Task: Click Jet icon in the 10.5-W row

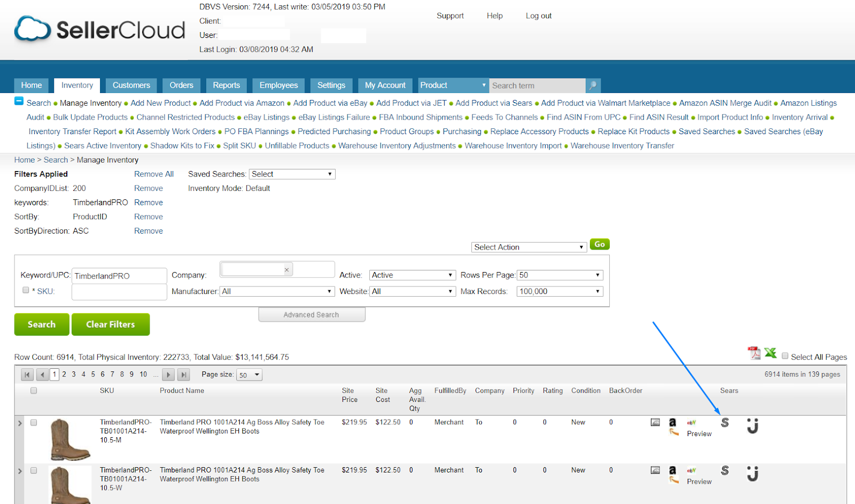Action: coord(752,474)
